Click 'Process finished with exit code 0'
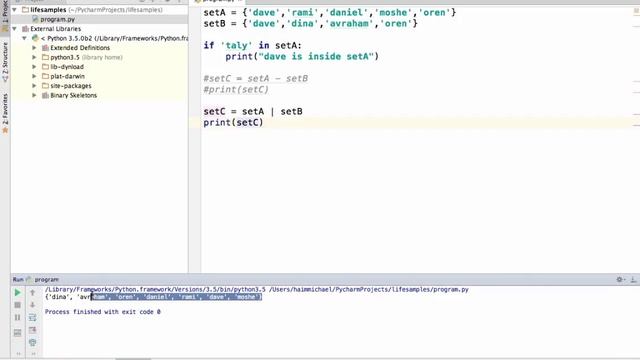Viewport: 640px width, 360px height. [x=103, y=312]
